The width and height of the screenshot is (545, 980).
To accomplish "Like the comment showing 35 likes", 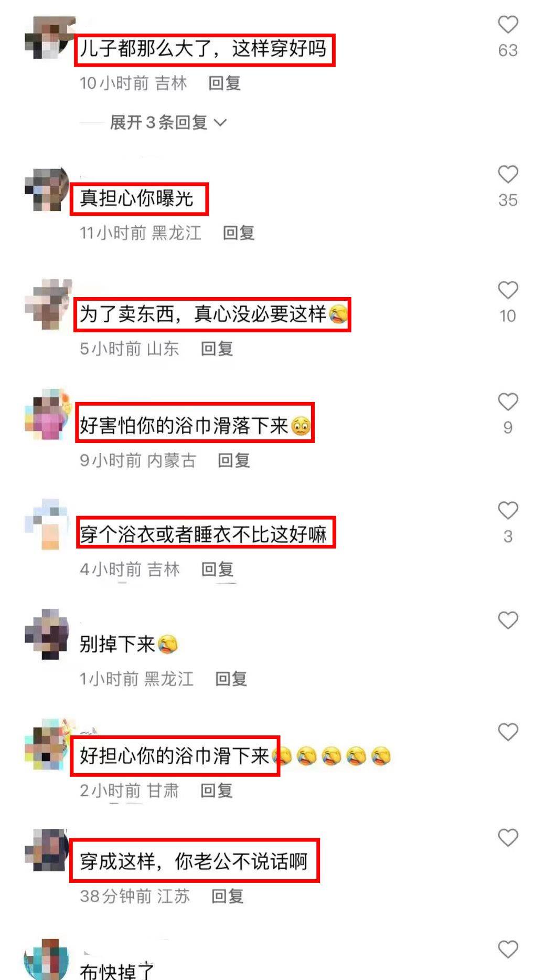I will click(508, 174).
